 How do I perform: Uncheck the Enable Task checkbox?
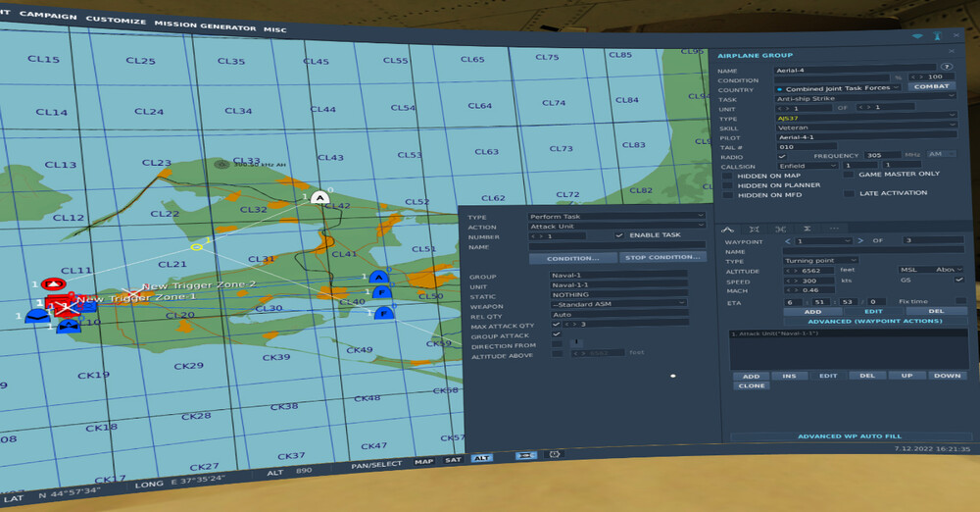[x=619, y=236]
